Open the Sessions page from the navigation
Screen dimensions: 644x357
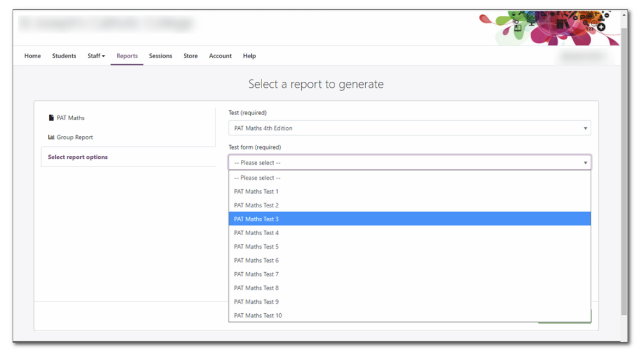(x=160, y=55)
